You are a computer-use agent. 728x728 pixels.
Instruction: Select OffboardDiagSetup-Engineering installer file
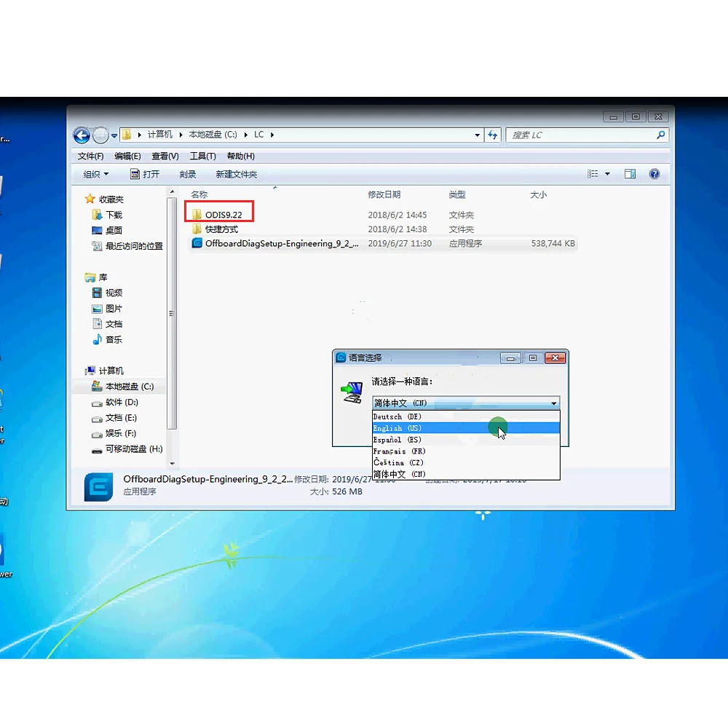384,244
